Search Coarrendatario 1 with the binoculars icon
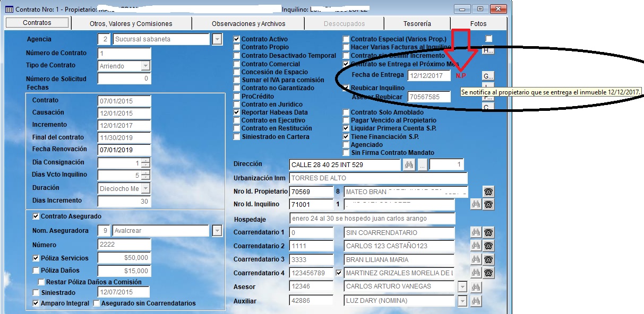Image resolution: width=644 pixels, height=314 pixels. (x=476, y=232)
